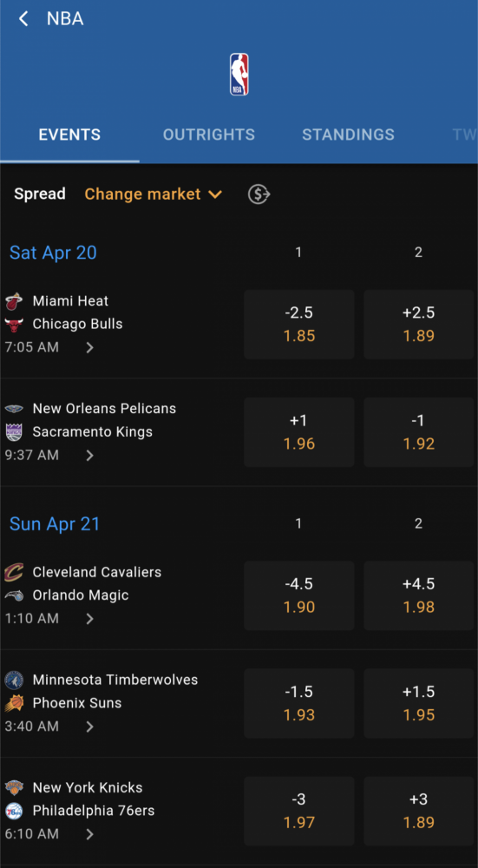Viewport: 478px width, 868px height.
Task: Click the Phoenix Suns team logo
Action: pyautogui.click(x=14, y=703)
